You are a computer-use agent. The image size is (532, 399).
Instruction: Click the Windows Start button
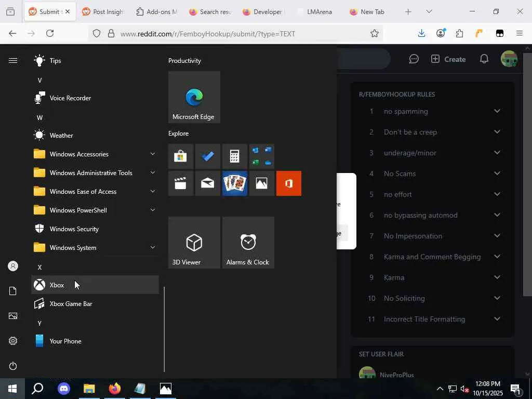point(12,389)
